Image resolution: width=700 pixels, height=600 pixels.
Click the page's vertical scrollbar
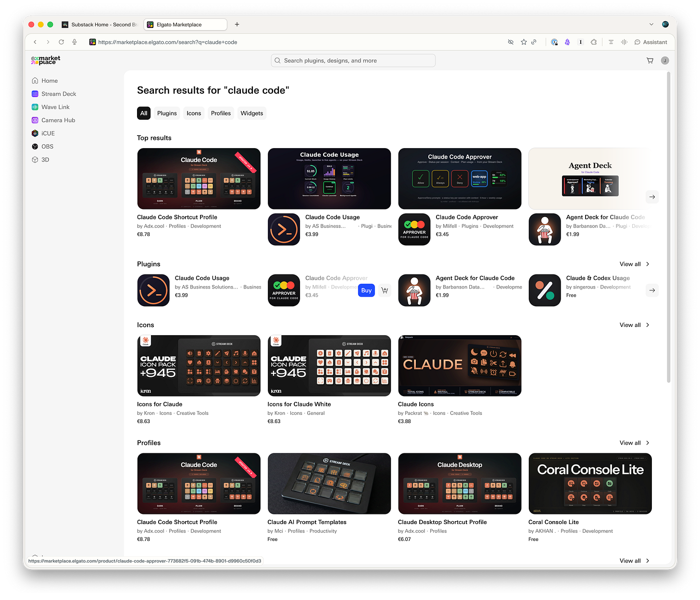click(668, 227)
